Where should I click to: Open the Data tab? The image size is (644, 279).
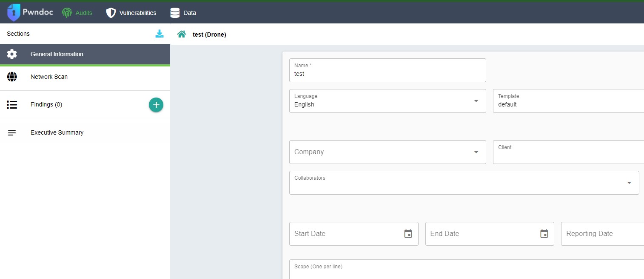[x=183, y=13]
